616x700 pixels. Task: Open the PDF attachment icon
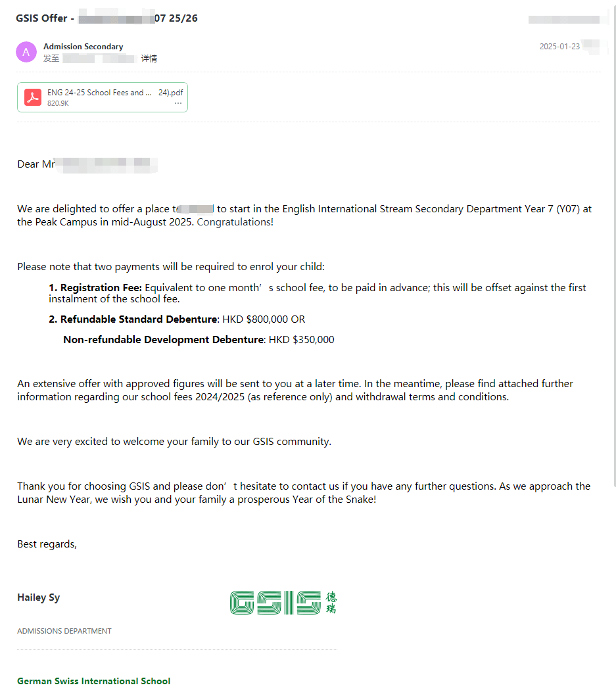pyautogui.click(x=33, y=97)
